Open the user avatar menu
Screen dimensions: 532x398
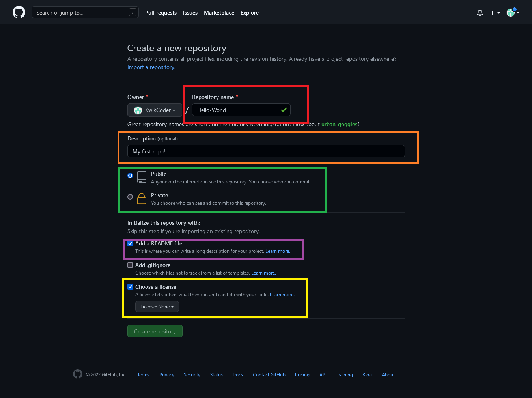(x=513, y=12)
